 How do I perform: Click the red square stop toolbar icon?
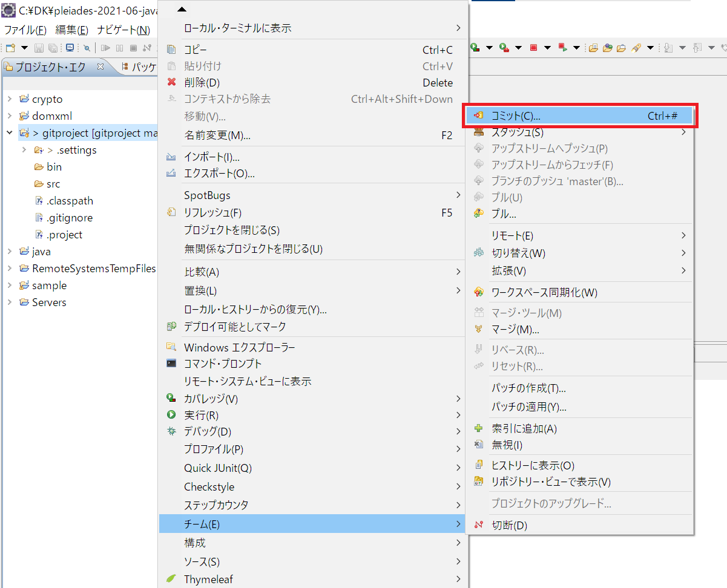[x=533, y=48]
